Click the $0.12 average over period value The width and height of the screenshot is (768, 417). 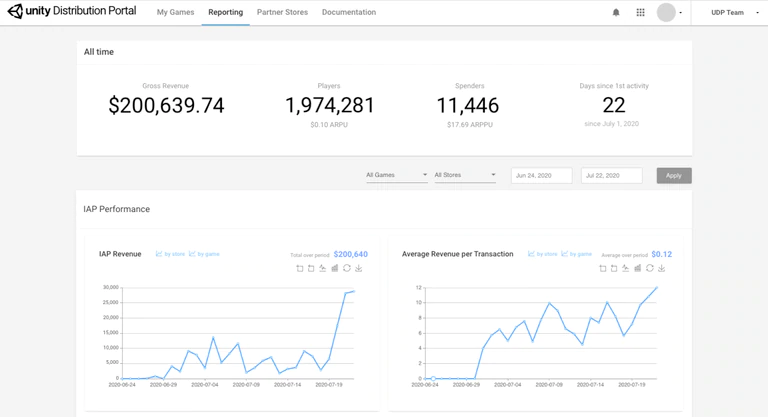coord(661,254)
